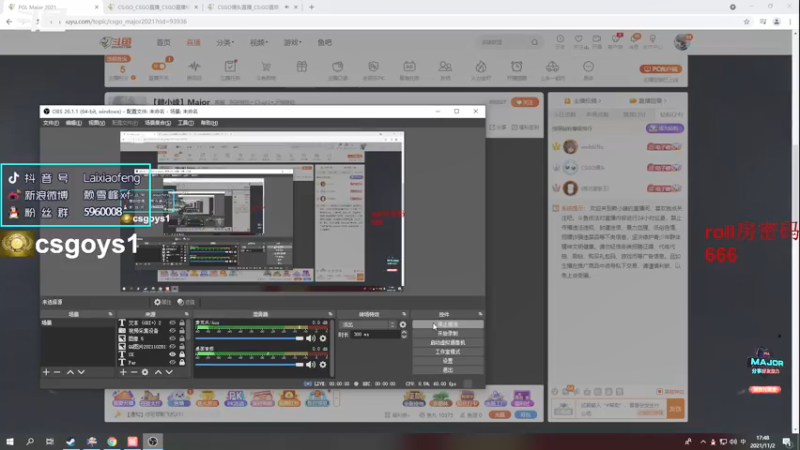Image resolution: width=800 pixels, height=450 pixels.
Task: Toggle lock on Par text source
Action: (182, 362)
